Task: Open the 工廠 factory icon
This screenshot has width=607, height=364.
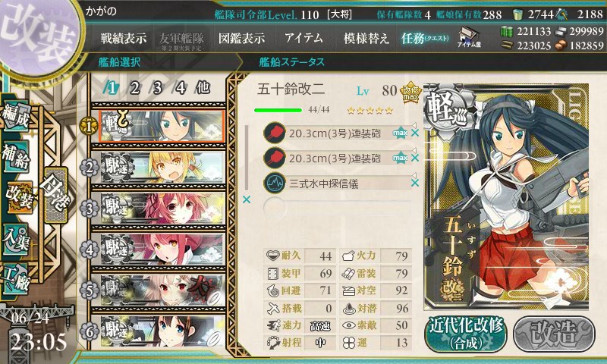Action: tap(15, 279)
